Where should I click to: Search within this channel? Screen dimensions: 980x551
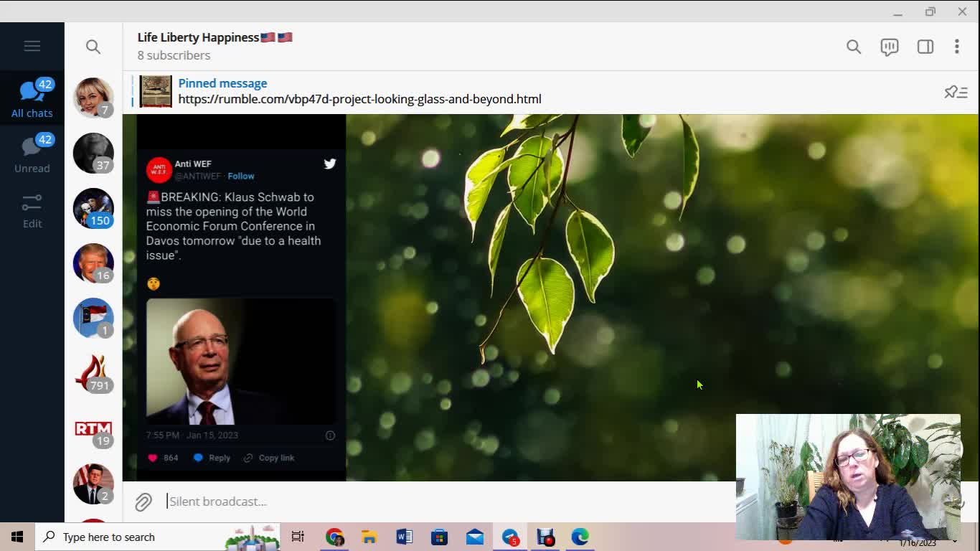click(853, 47)
